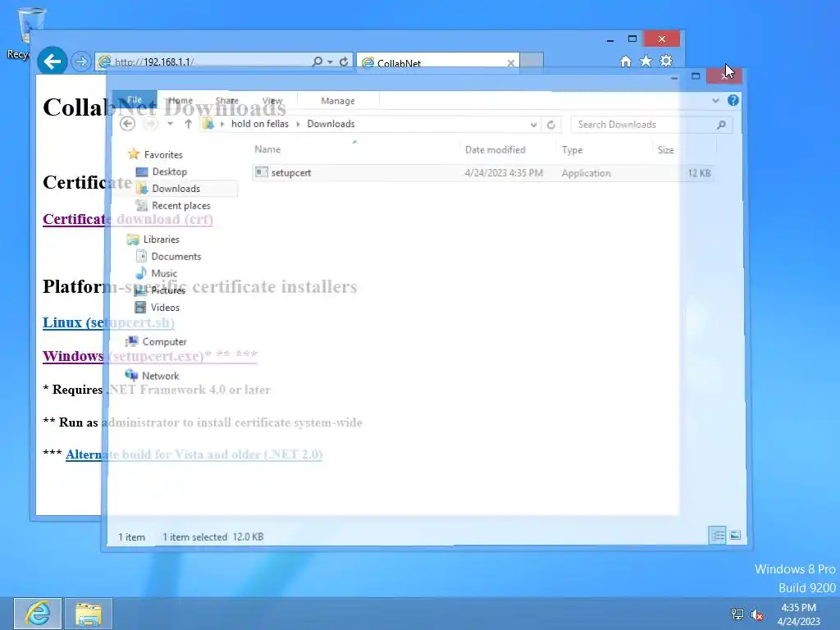
Task: Open the Pictures library
Action: pyautogui.click(x=160, y=290)
